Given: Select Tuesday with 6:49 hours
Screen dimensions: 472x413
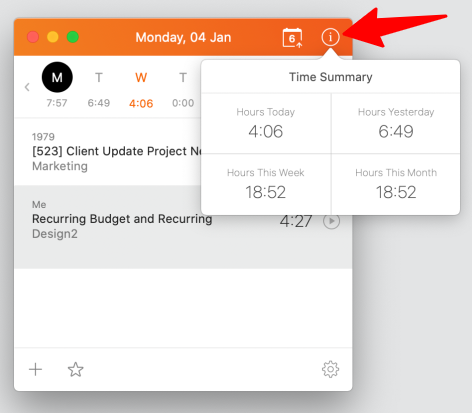Looking at the screenshot, I should [x=99, y=89].
